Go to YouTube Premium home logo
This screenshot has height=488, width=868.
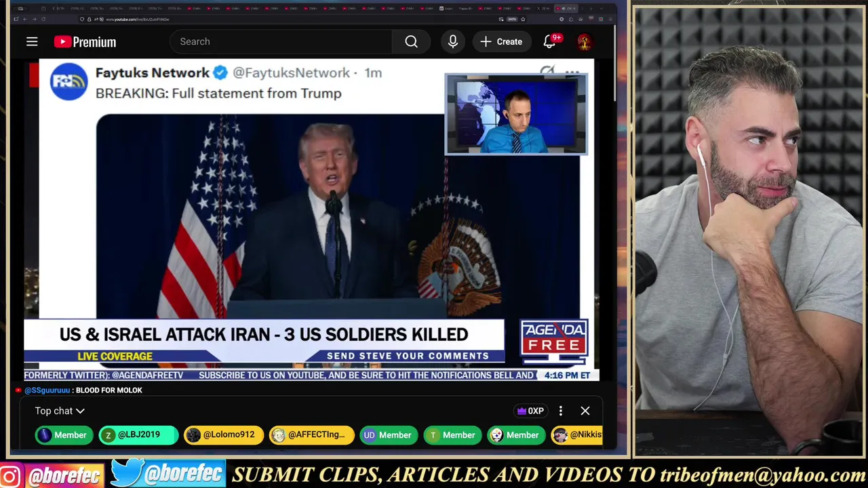(x=85, y=42)
